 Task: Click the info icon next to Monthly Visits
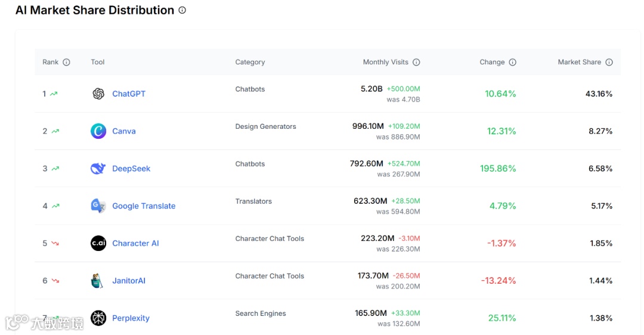click(x=416, y=62)
